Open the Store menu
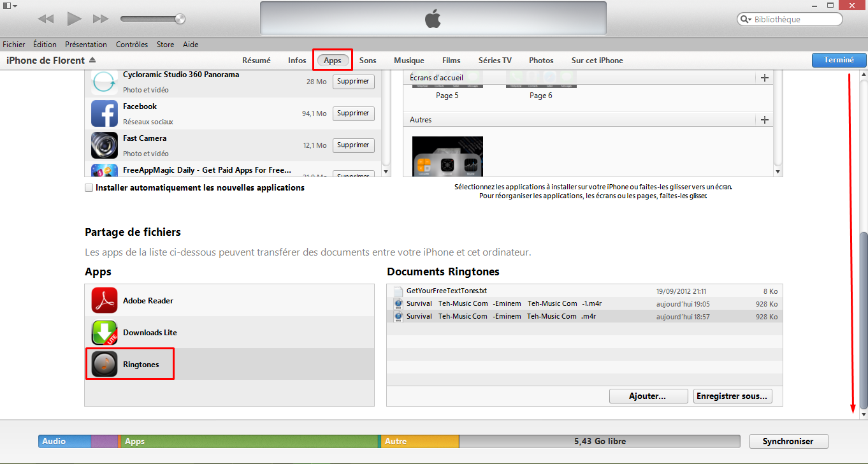Screen dimensions: 868x464 (x=166, y=45)
